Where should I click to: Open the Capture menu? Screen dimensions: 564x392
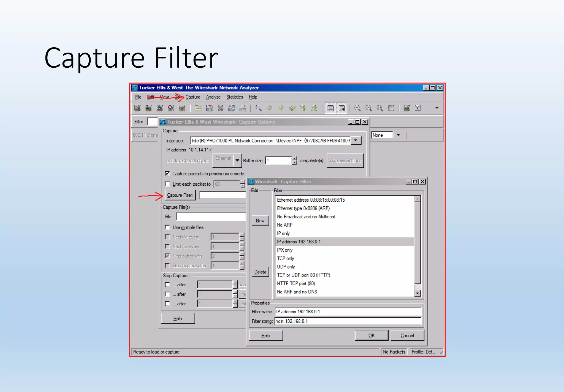(193, 97)
